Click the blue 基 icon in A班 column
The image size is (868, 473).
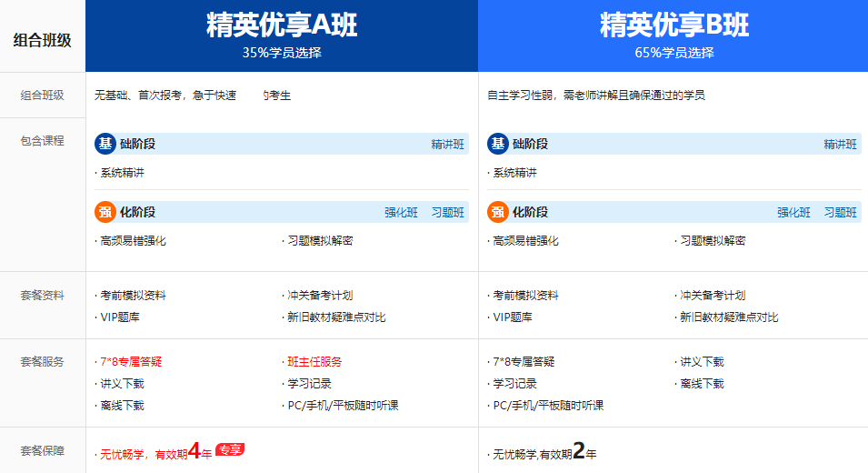(x=105, y=144)
